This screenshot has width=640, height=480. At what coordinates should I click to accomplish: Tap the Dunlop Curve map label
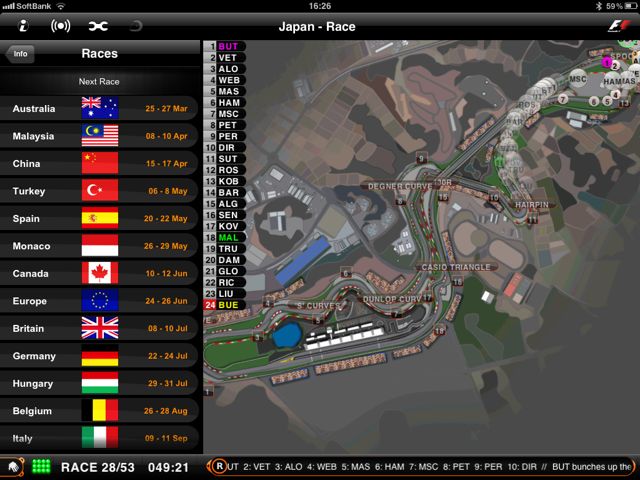coord(392,300)
